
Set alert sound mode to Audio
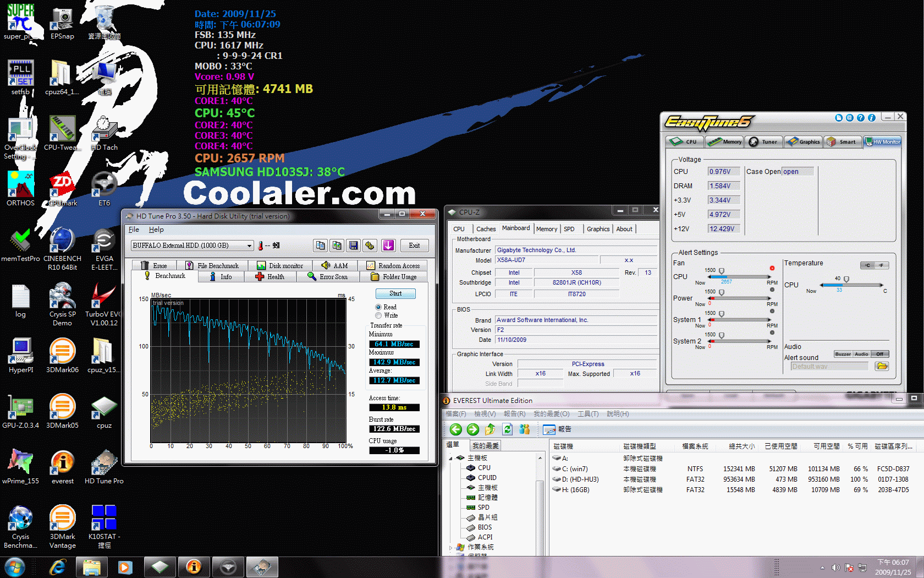pyautogui.click(x=861, y=354)
